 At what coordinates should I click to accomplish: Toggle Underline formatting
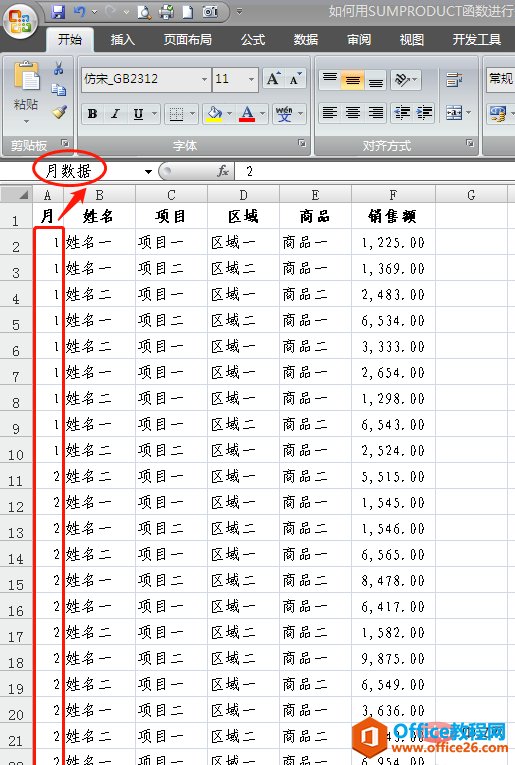click(138, 114)
